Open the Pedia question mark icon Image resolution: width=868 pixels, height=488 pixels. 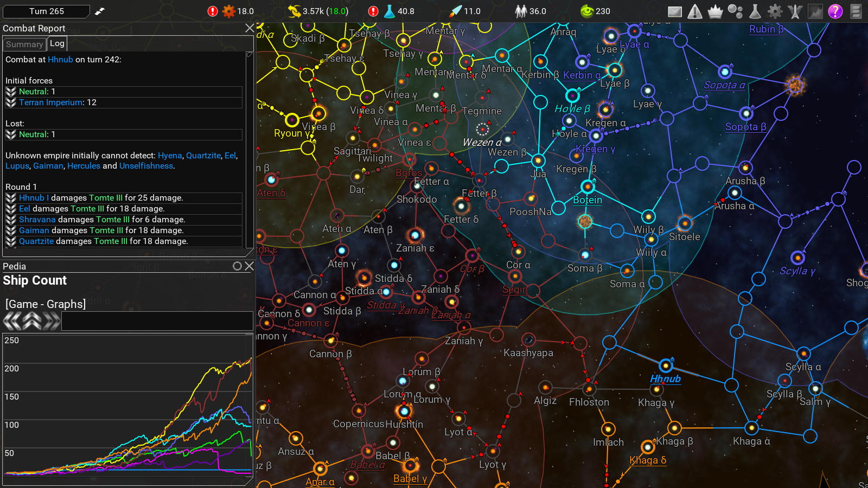[835, 11]
